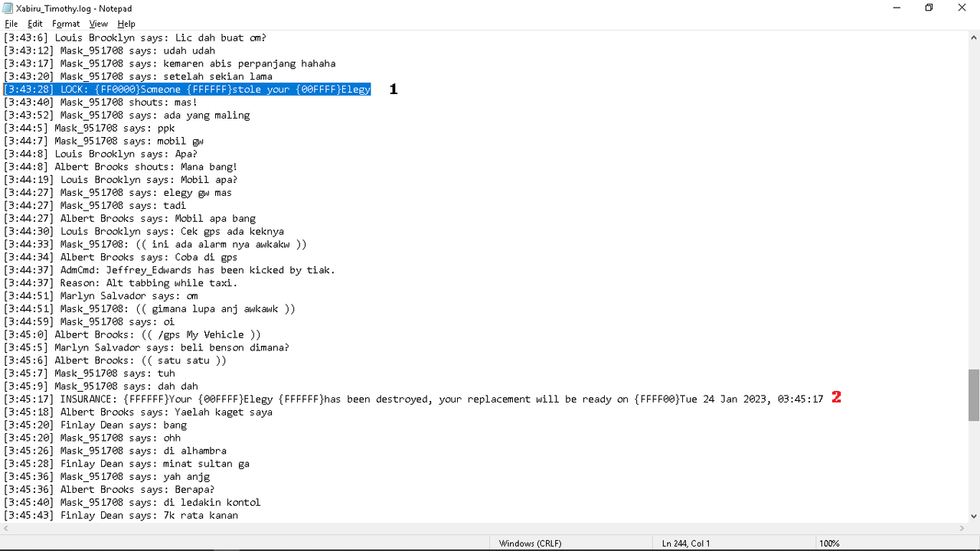Click line 'Marlyn Salvador says: om'
The image size is (980, 551).
tap(100, 296)
